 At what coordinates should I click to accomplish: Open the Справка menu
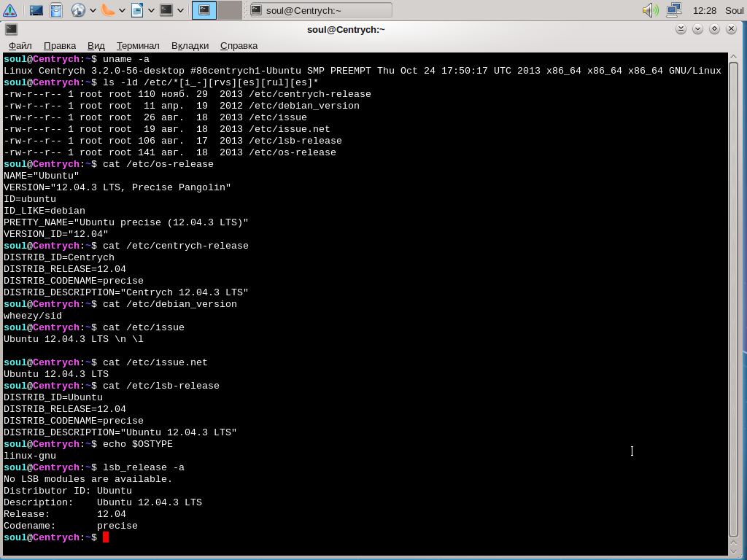tap(239, 46)
